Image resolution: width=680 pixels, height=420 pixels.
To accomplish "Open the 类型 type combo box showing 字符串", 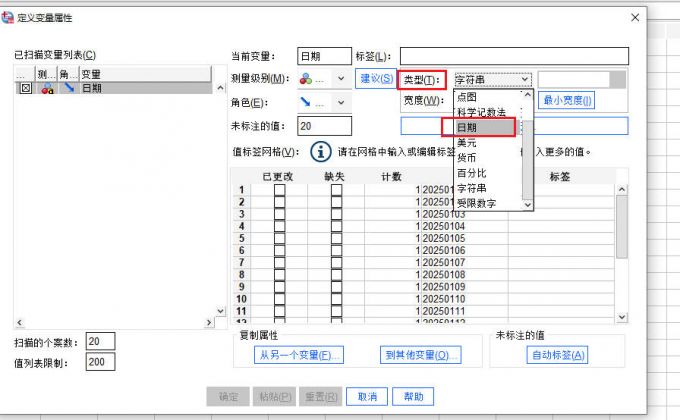I will coord(493,79).
